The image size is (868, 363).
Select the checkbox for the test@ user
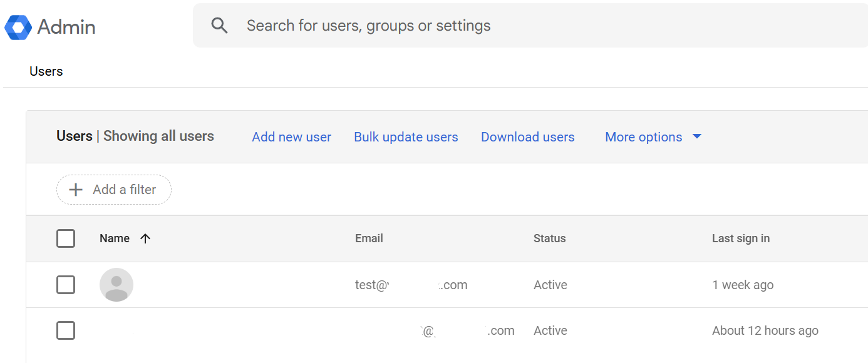[66, 285]
